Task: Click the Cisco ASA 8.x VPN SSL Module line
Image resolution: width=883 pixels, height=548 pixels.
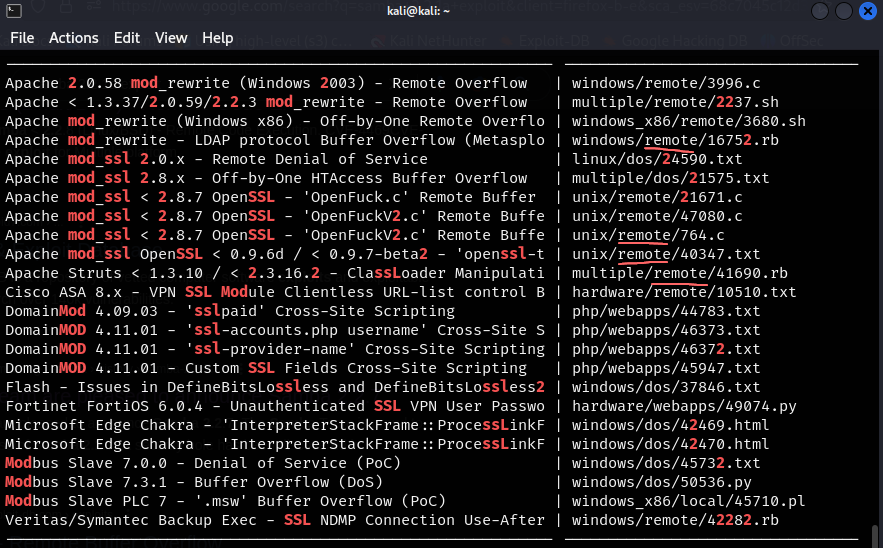Action: point(275,292)
